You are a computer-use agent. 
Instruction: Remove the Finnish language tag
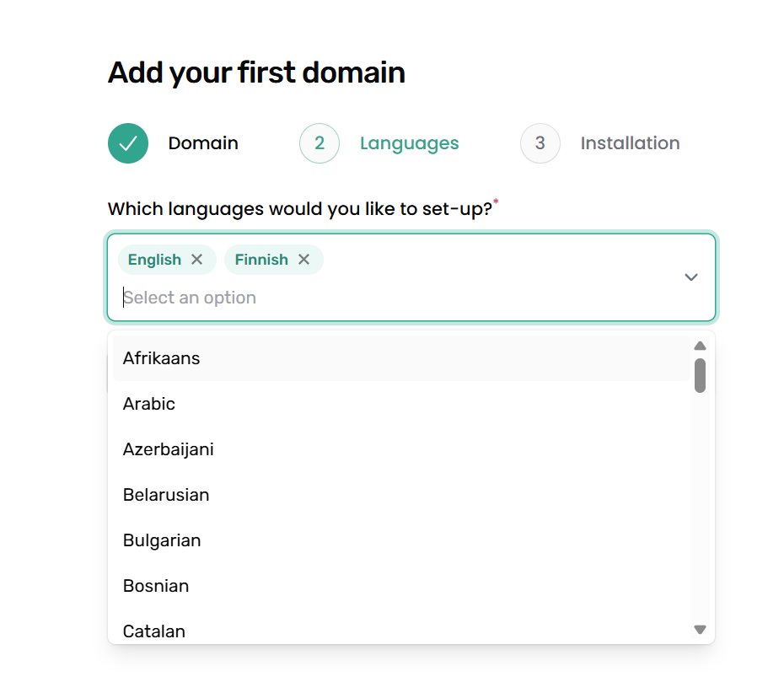[x=303, y=260]
